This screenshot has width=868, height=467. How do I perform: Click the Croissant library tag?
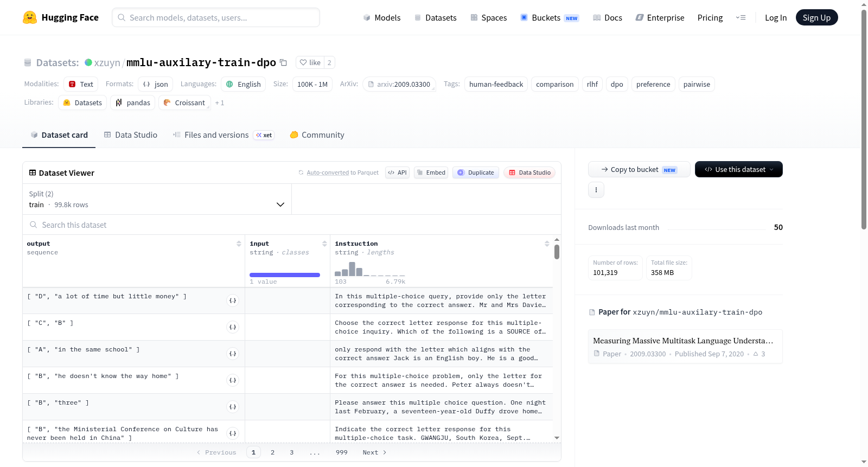tap(184, 103)
